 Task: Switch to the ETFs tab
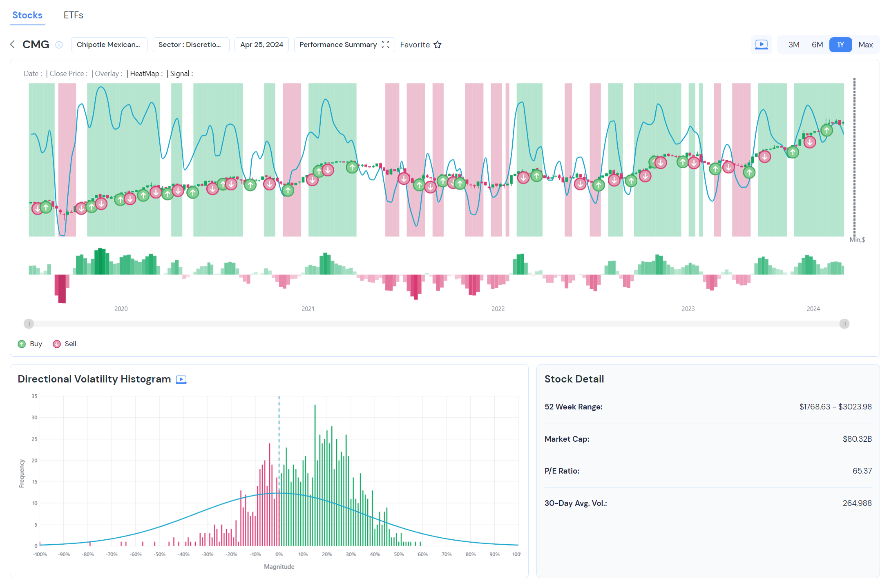pyautogui.click(x=74, y=16)
